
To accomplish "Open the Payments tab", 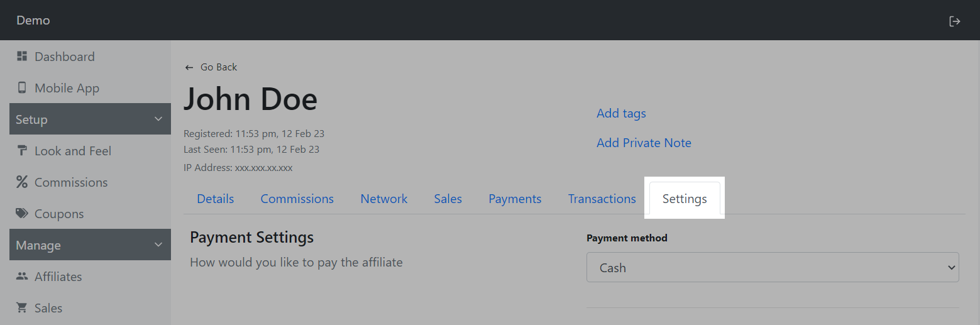I will [x=515, y=199].
